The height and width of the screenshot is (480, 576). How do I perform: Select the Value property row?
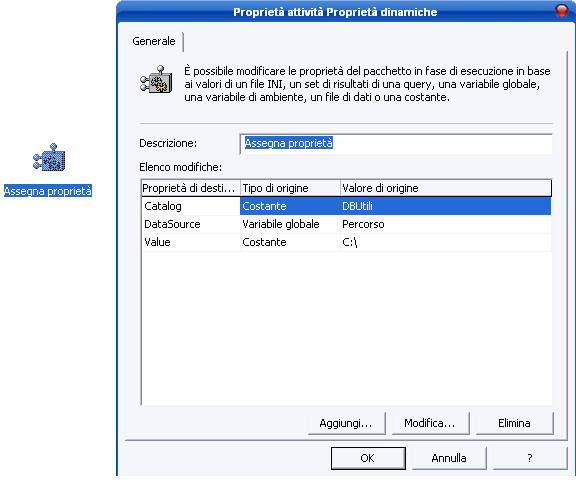coord(346,242)
